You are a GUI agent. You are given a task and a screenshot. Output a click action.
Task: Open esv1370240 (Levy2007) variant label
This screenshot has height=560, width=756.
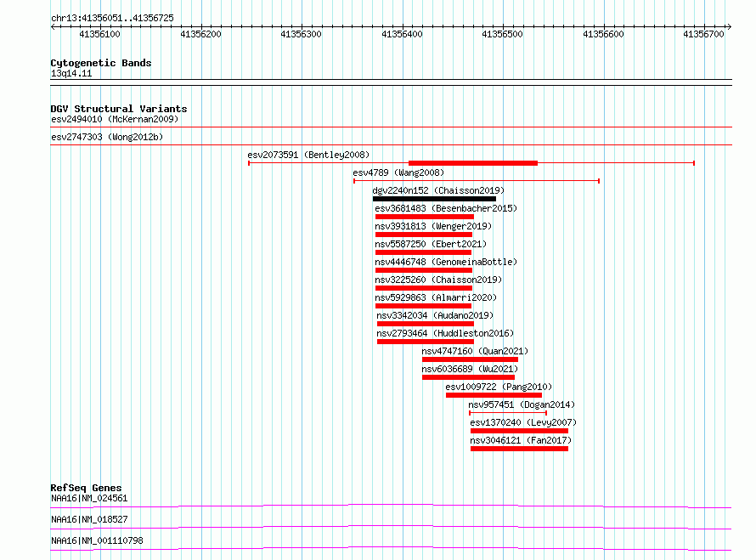coord(523,422)
